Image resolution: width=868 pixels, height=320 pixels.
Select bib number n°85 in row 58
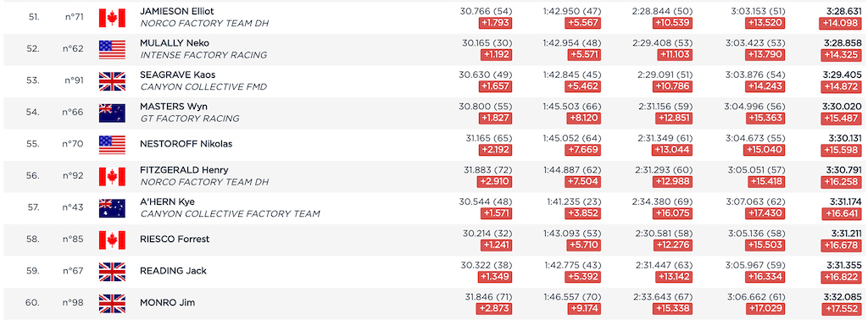pos(73,240)
